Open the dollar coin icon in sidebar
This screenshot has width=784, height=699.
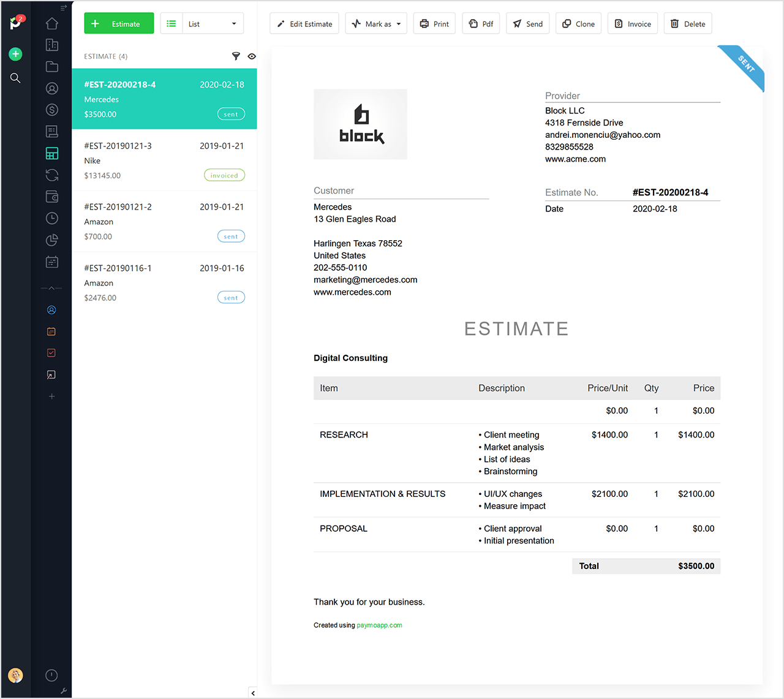[x=52, y=110]
